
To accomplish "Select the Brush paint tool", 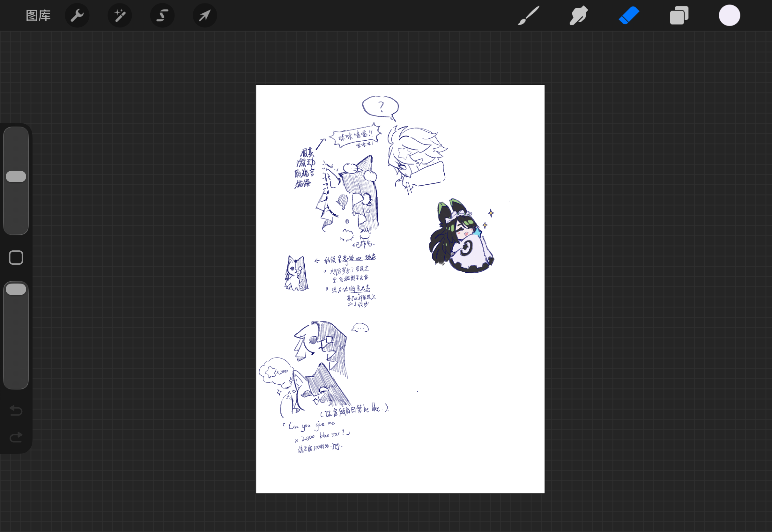I will [529, 15].
